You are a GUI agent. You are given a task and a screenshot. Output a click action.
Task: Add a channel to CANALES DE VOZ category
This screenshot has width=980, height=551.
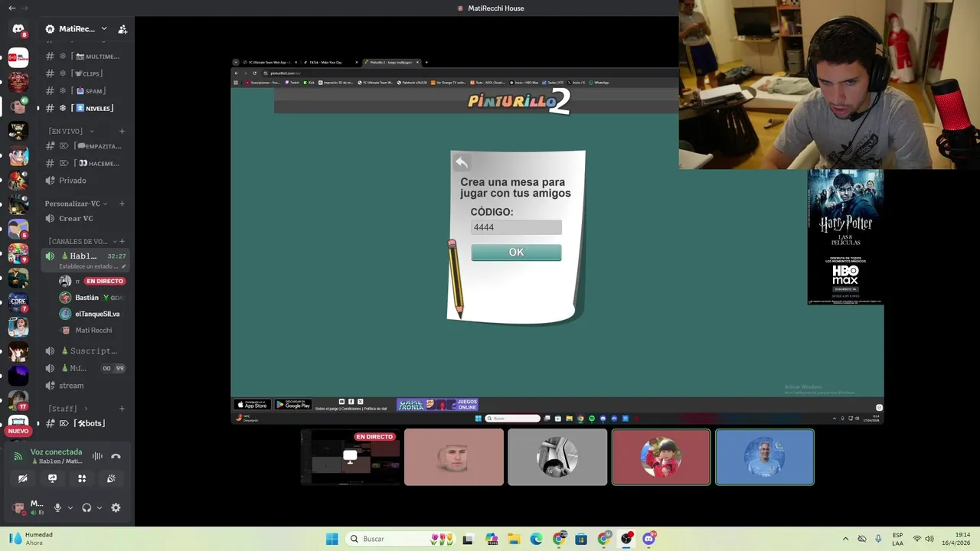pyautogui.click(x=122, y=241)
